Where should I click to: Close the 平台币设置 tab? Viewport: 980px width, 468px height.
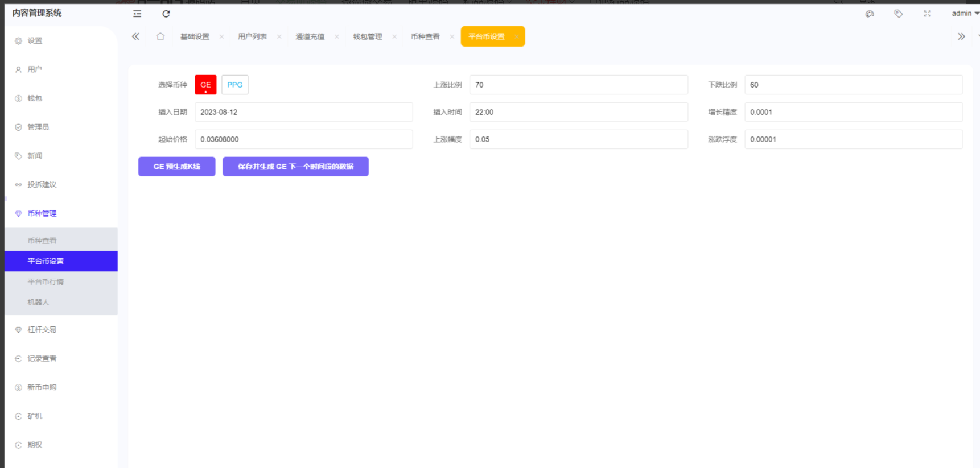(x=516, y=36)
